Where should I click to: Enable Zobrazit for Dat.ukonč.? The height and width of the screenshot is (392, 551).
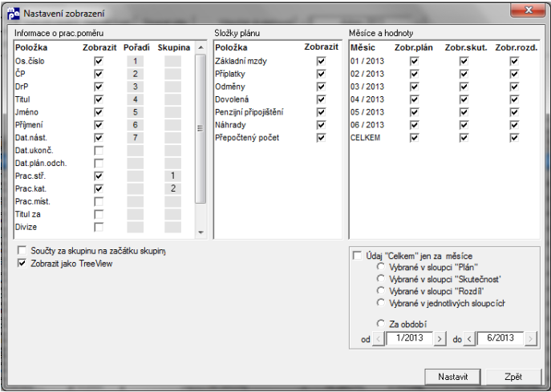tap(99, 151)
